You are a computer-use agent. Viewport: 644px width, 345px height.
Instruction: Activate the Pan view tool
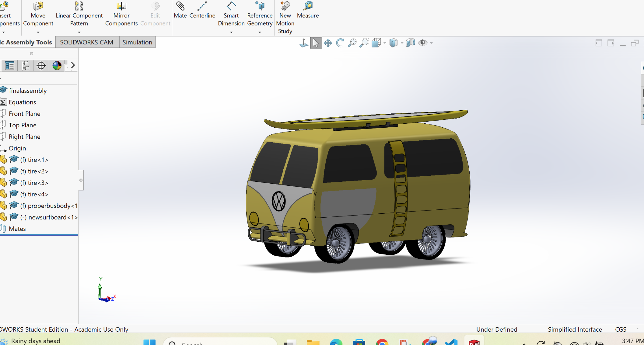pos(328,43)
